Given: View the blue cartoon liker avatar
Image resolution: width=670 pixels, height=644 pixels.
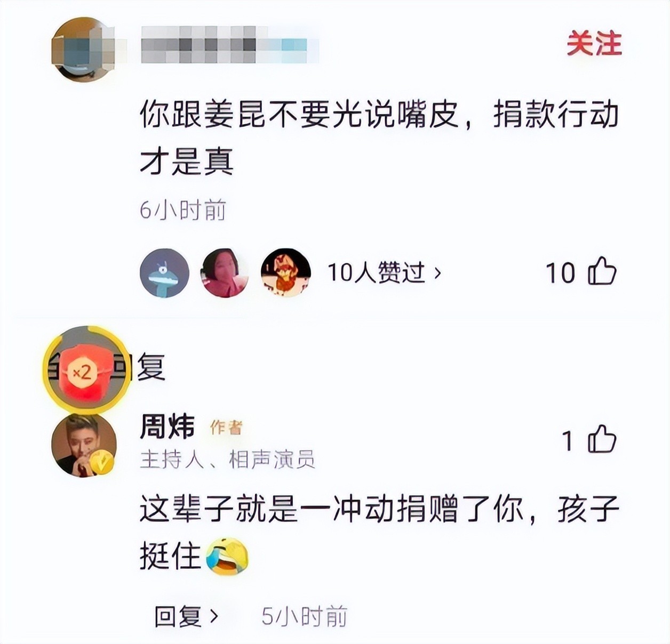Looking at the screenshot, I should [164, 272].
